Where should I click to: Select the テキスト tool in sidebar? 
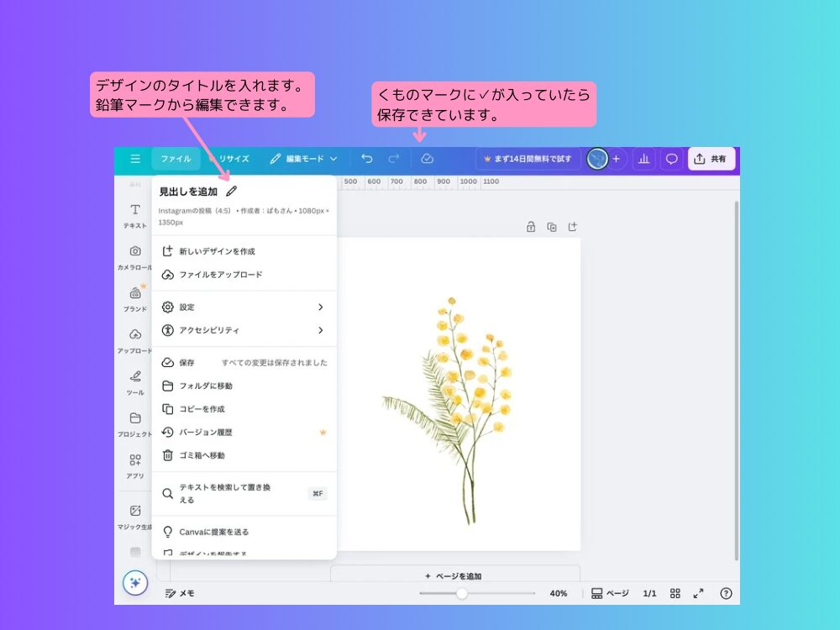pyautogui.click(x=134, y=215)
